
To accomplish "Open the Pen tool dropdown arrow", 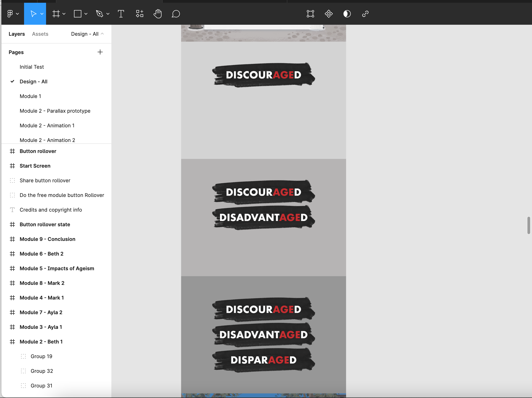I will (x=108, y=14).
